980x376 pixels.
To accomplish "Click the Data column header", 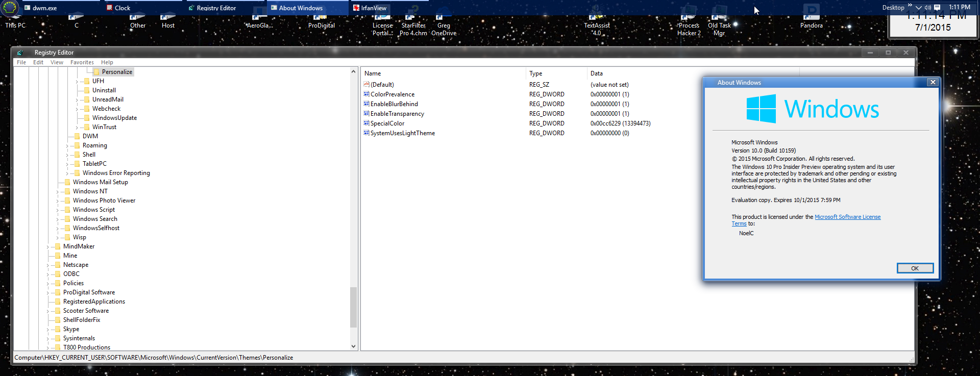I will click(x=693, y=73).
